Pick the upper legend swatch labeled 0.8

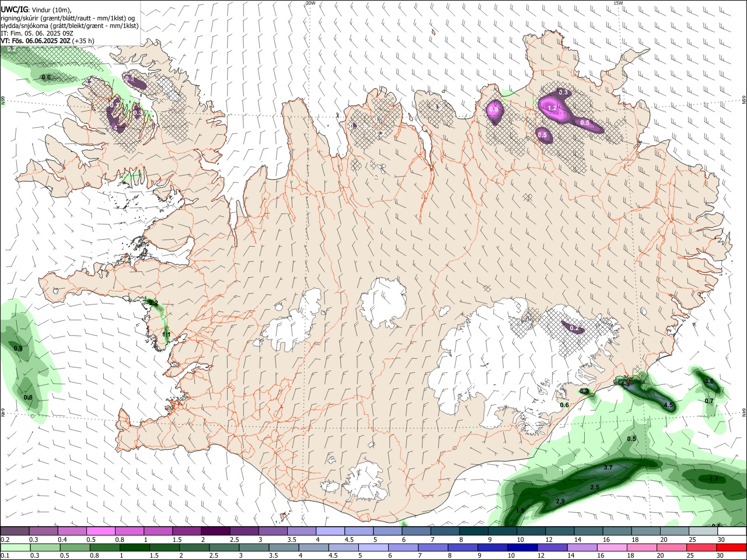tap(129, 531)
